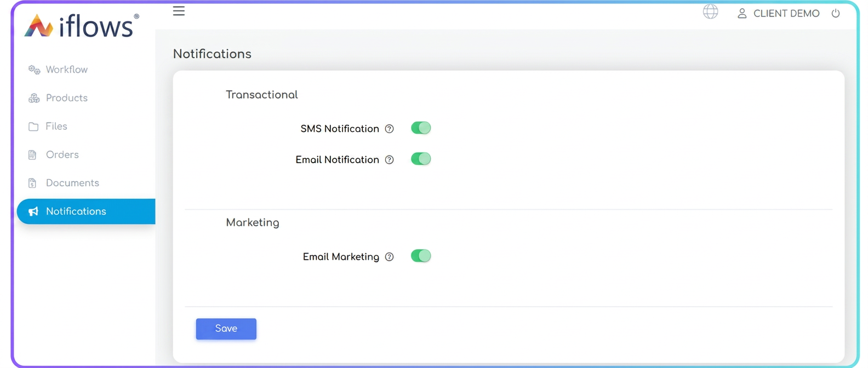Turn off Email Notification toggle
Screen dimensions: 868x368
[x=421, y=159]
